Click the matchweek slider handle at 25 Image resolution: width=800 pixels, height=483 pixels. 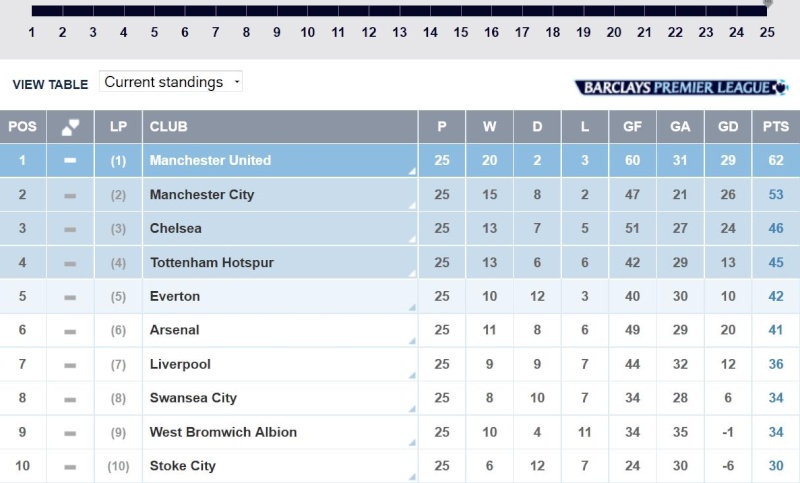coord(768,4)
